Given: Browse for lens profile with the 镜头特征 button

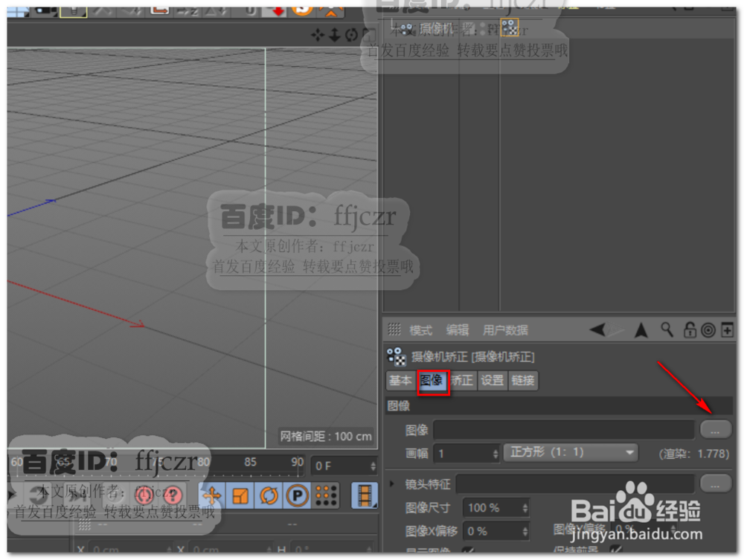Looking at the screenshot, I should coord(715,484).
